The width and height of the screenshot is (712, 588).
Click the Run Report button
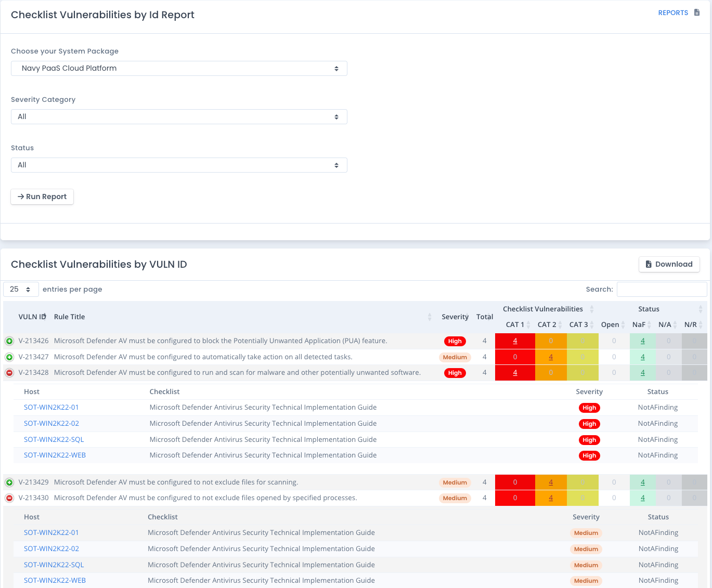[x=42, y=197]
